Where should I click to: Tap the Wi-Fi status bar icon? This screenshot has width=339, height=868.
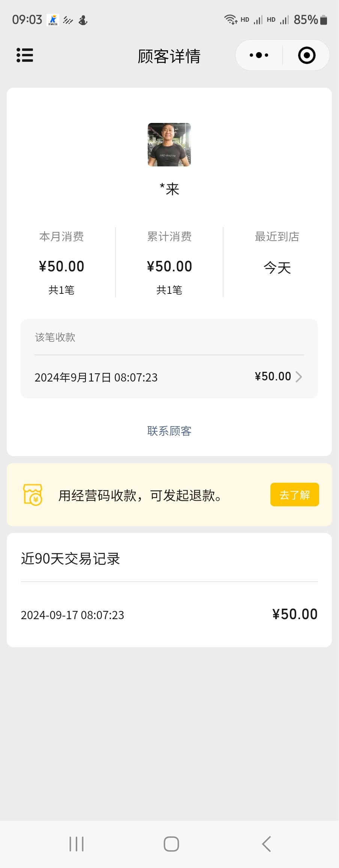click(231, 19)
